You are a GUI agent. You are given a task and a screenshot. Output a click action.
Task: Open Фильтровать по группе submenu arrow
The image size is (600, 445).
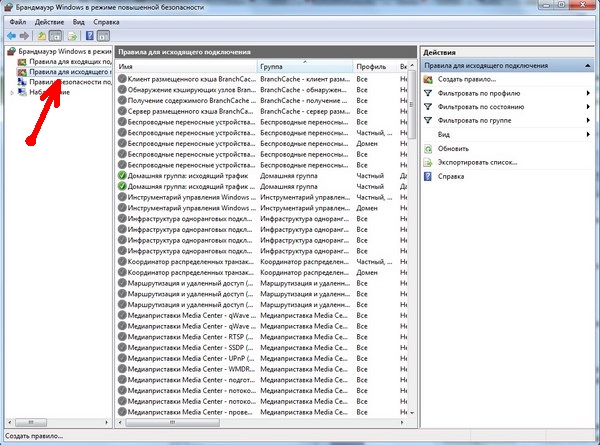point(588,121)
